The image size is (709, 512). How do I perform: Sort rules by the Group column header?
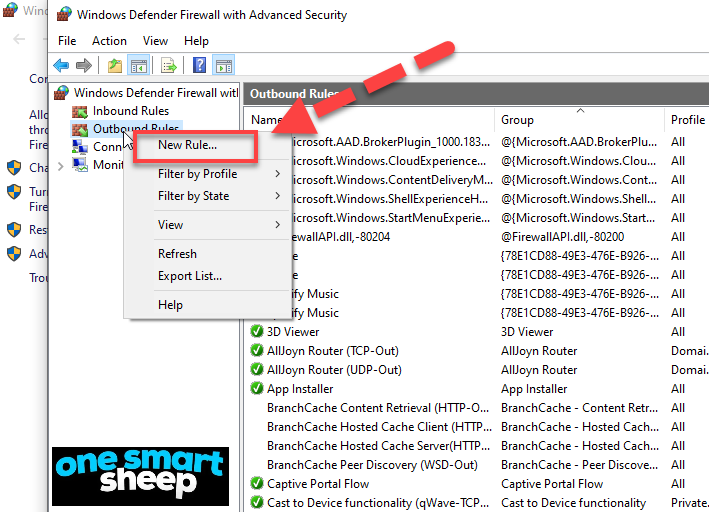579,120
